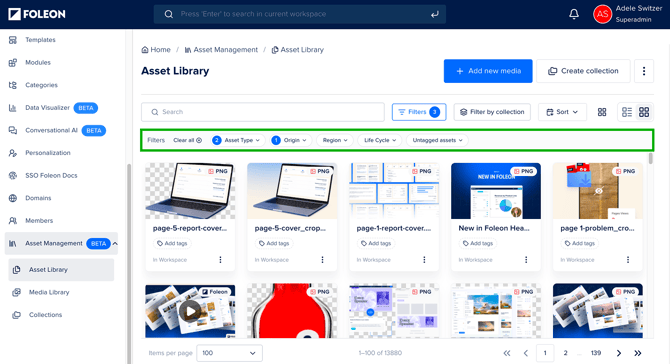Click the Personalization sidebar icon
This screenshot has width=670, height=364.
(x=13, y=153)
